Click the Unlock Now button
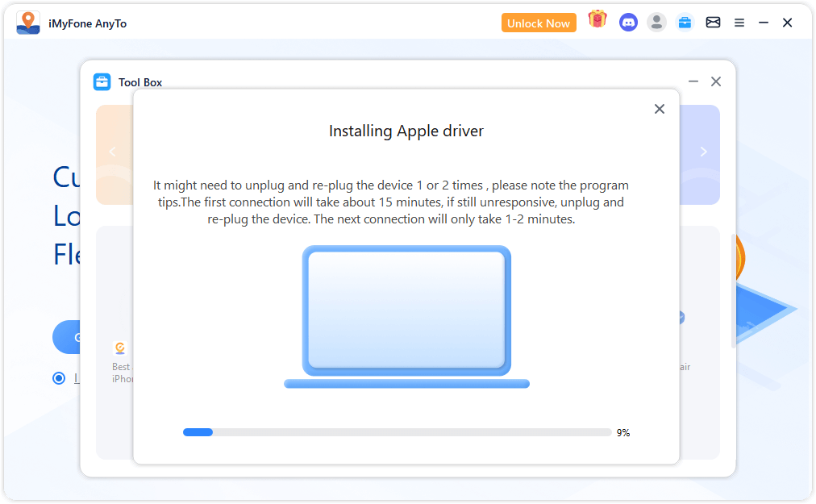The image size is (816, 504). [539, 23]
